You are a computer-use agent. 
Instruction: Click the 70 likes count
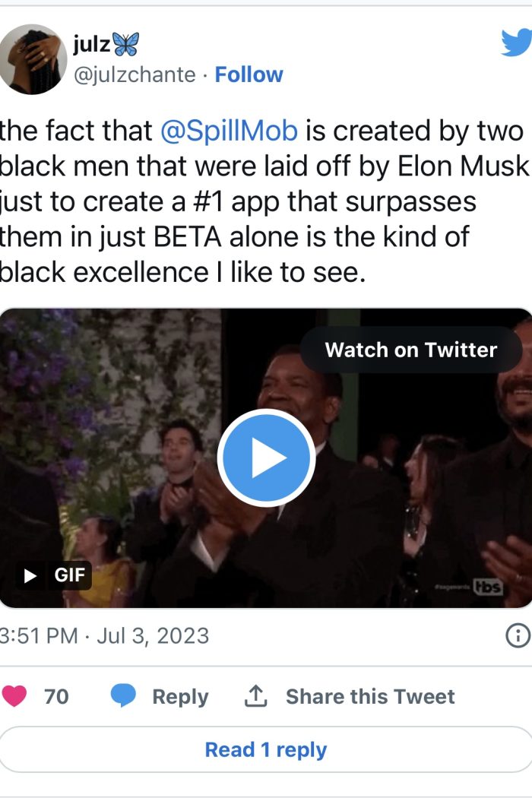[56, 696]
